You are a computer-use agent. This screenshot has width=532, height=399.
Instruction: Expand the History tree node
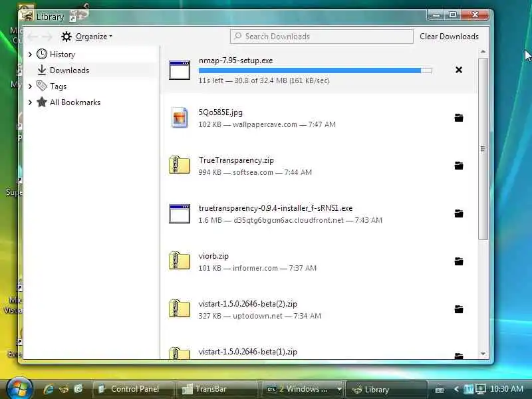(30, 55)
